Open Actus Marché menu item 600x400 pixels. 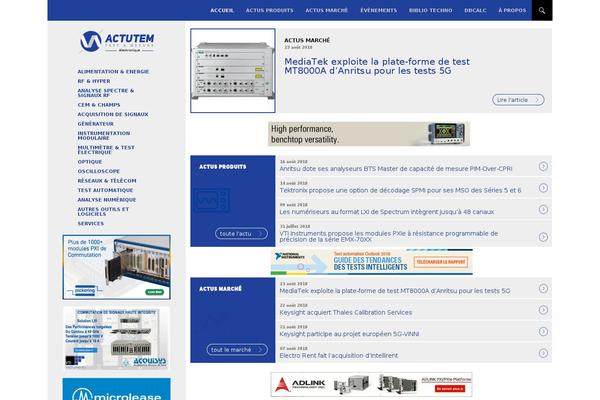pyautogui.click(x=326, y=10)
